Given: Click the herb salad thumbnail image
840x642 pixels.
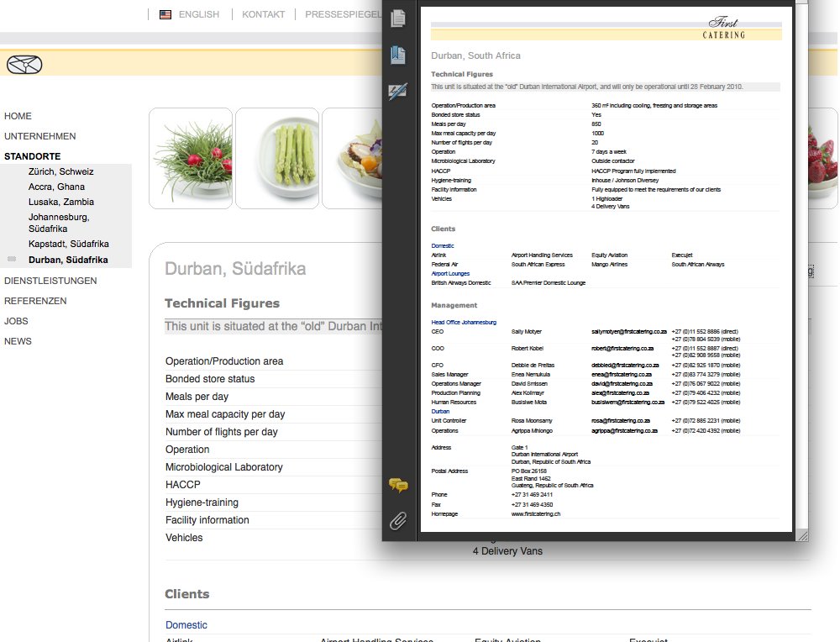Looking at the screenshot, I should tap(191, 158).
